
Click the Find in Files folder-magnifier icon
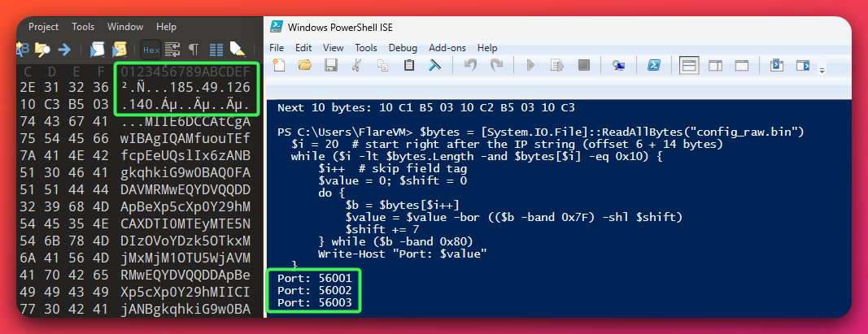42,50
